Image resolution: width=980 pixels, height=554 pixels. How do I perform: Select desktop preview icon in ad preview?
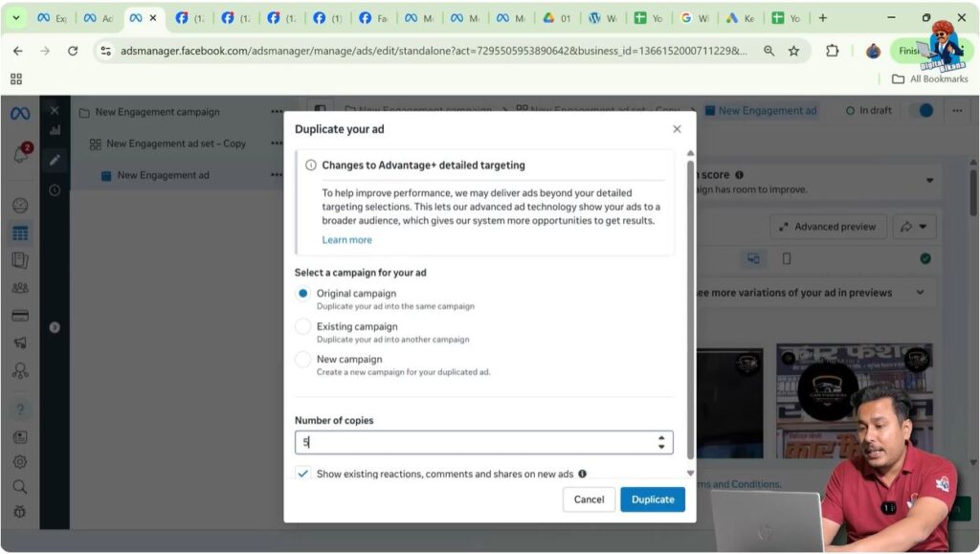(x=754, y=258)
